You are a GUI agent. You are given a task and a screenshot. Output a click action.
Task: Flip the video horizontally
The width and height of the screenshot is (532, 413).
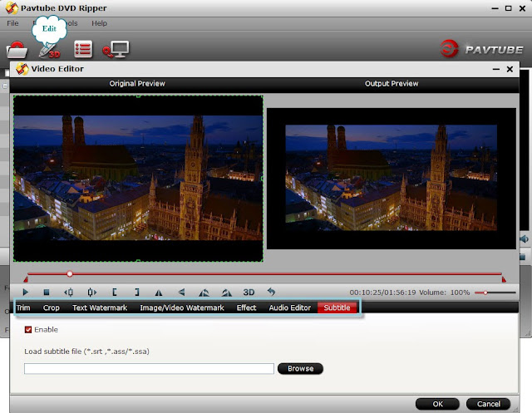159,293
